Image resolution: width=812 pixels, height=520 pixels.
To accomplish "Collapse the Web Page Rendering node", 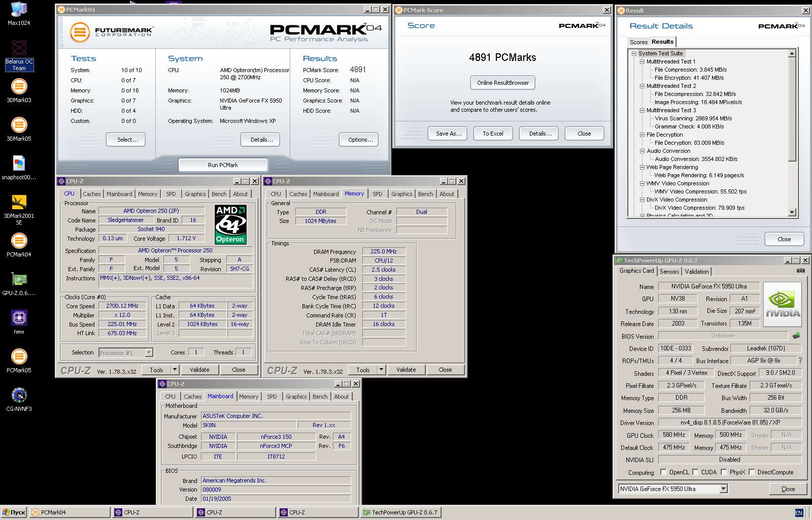I will (642, 167).
